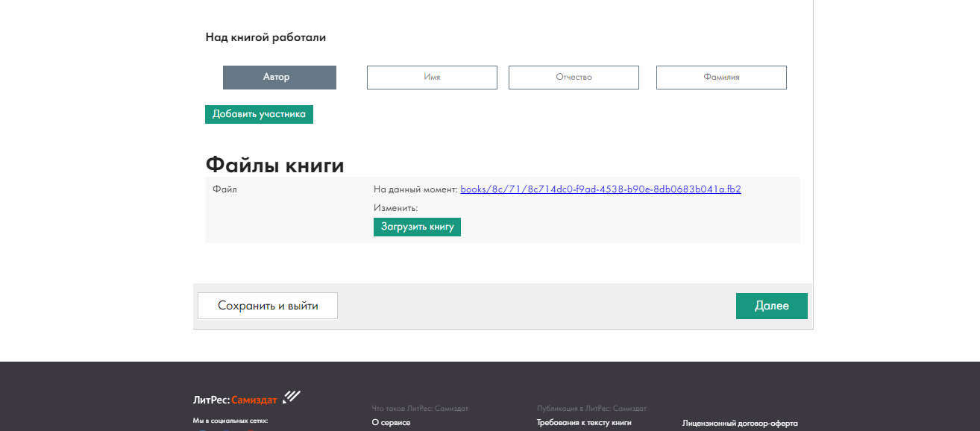The width and height of the screenshot is (980, 431).
Task: Open the current .fb2 book file link
Action: click(x=600, y=189)
